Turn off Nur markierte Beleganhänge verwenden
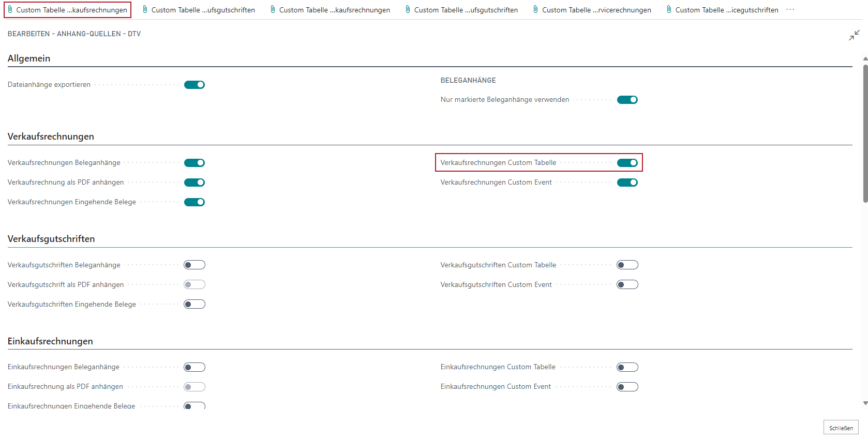 tap(627, 100)
